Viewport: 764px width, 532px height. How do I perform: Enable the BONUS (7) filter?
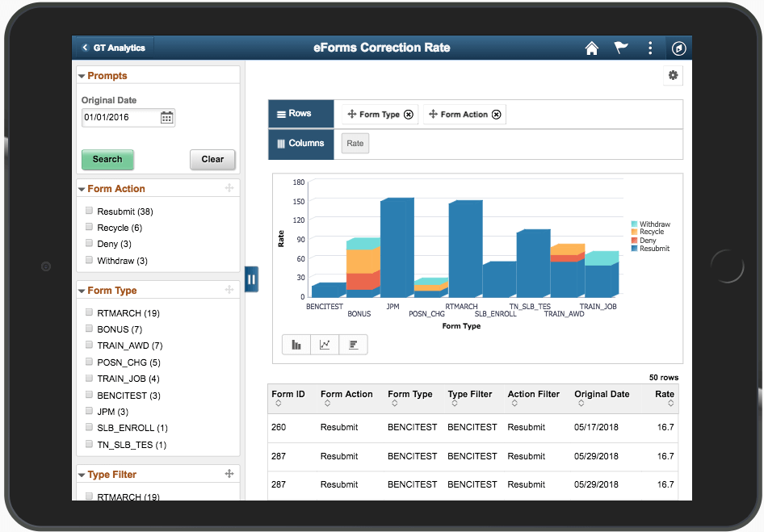click(x=90, y=329)
